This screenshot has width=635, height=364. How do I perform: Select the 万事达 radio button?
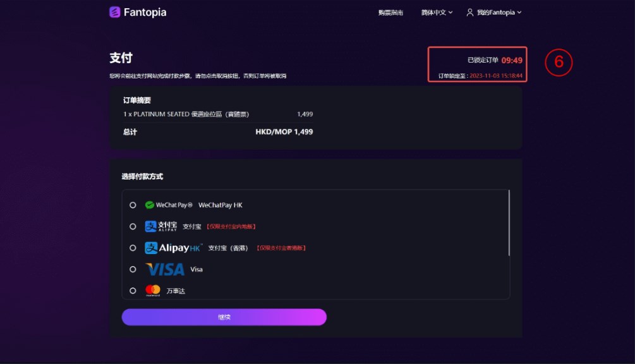pyautogui.click(x=133, y=291)
